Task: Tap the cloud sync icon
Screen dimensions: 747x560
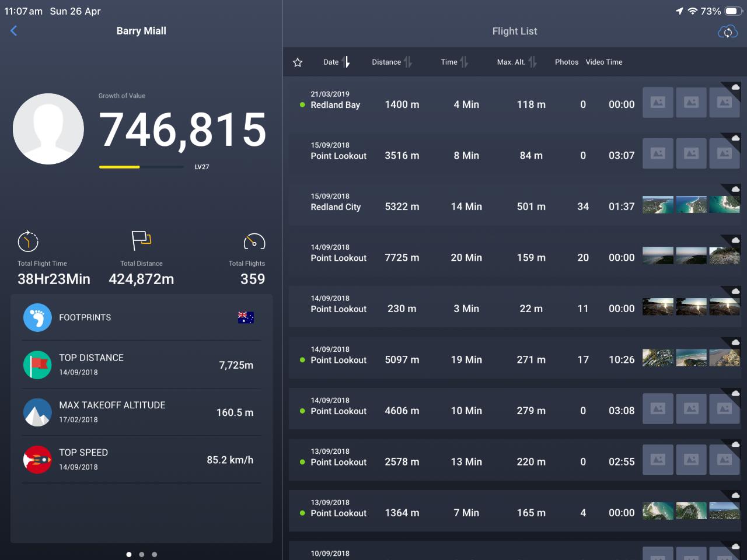Action: [727, 32]
